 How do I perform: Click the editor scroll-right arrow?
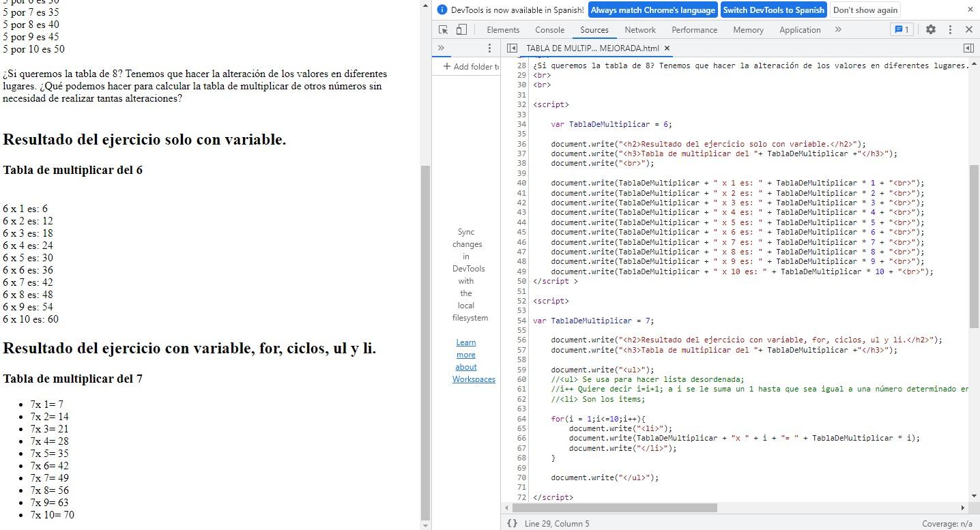[963, 507]
